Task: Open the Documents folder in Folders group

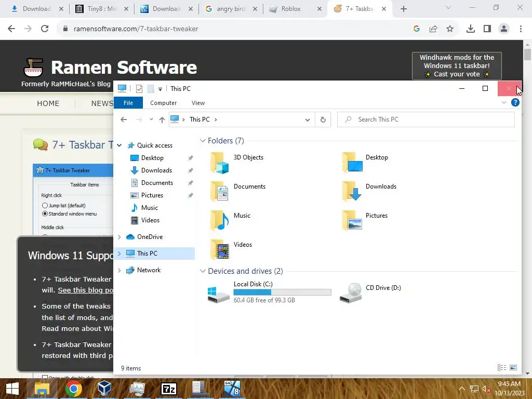Action: (237, 191)
